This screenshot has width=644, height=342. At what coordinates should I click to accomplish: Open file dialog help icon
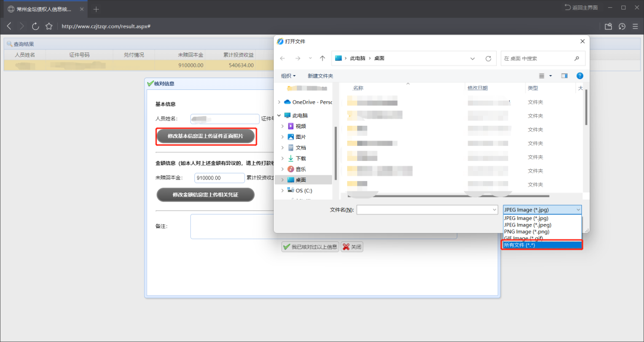[580, 76]
